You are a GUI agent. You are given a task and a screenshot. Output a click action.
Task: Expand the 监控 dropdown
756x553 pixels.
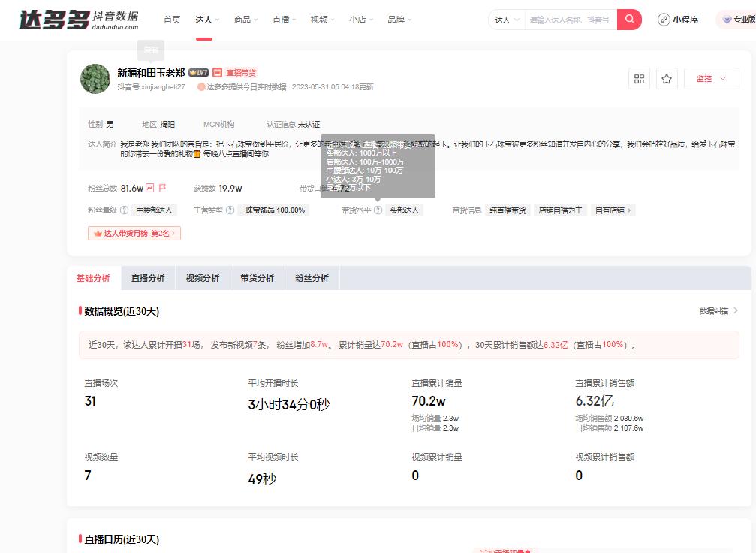721,78
